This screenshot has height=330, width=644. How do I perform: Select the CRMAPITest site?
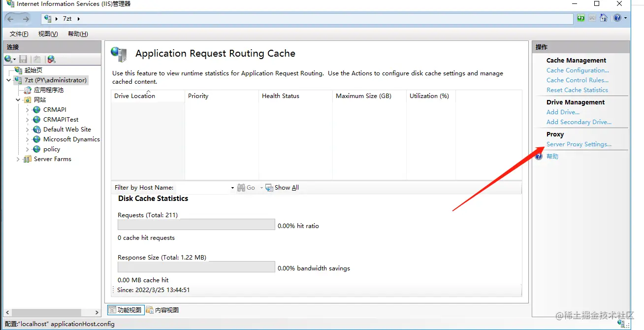(61, 120)
